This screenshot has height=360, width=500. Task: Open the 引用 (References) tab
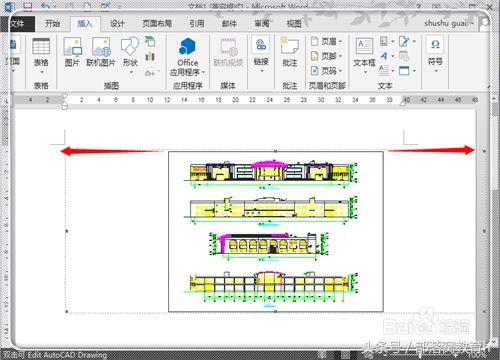tap(197, 24)
